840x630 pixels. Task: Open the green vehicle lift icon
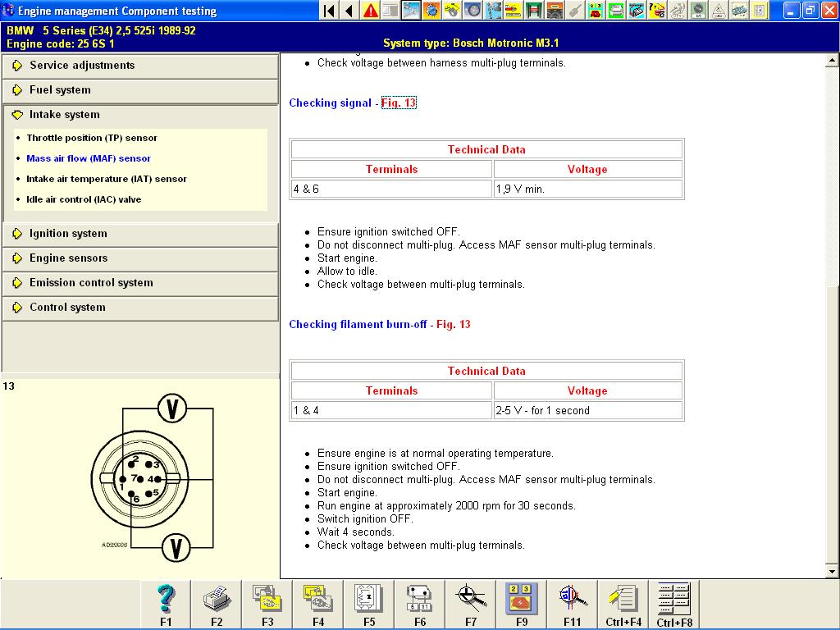(x=534, y=10)
